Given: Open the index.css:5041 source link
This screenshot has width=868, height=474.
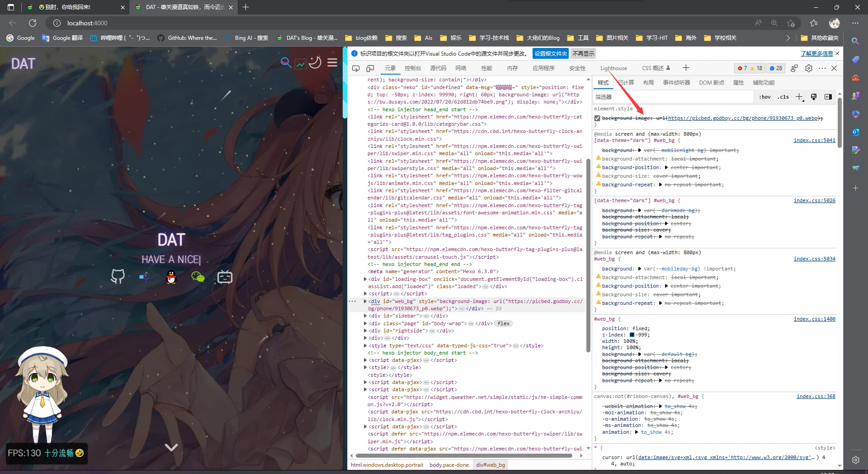Looking at the screenshot, I should (814, 140).
